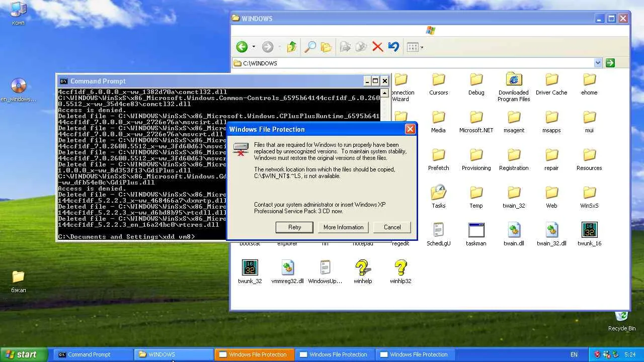
Task: Open the Back button history dropdown arrow
Action: (254, 47)
